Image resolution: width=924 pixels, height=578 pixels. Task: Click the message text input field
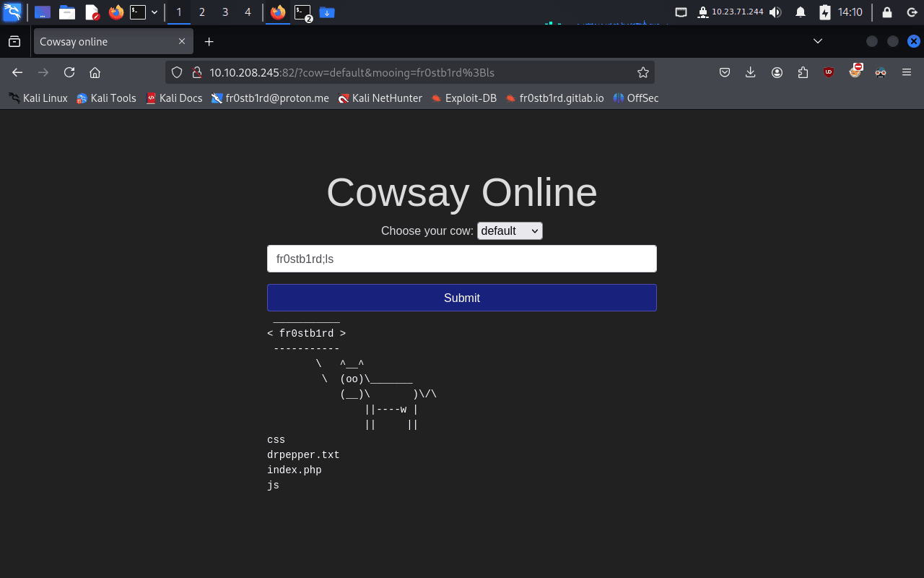point(462,259)
